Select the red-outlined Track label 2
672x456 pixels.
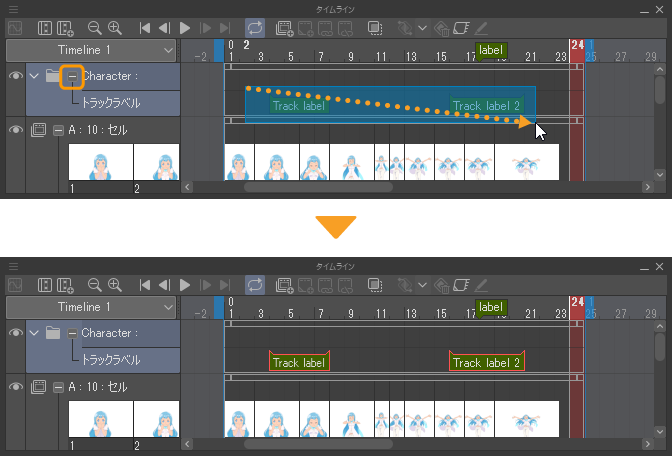pyautogui.click(x=486, y=363)
